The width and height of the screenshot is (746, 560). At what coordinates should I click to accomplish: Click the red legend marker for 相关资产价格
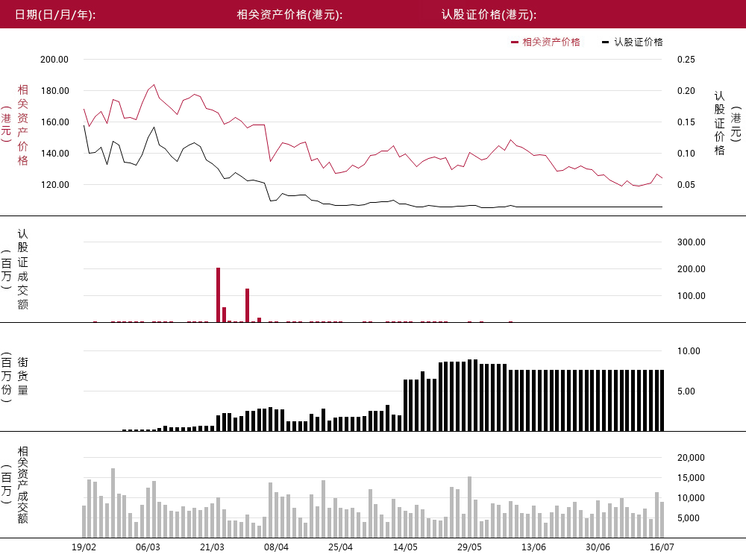pyautogui.click(x=514, y=43)
